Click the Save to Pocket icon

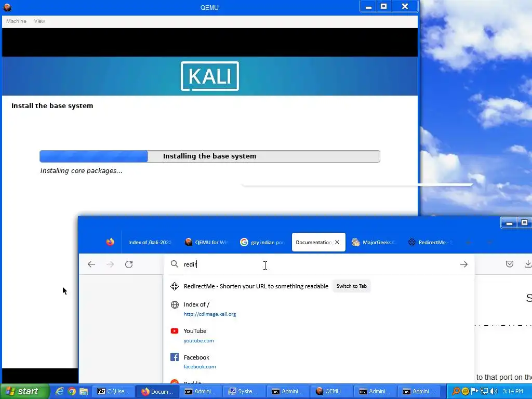pyautogui.click(x=510, y=264)
